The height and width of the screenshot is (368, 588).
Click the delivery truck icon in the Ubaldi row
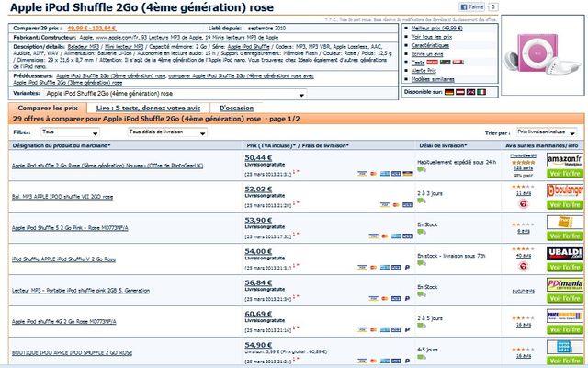coord(422,263)
